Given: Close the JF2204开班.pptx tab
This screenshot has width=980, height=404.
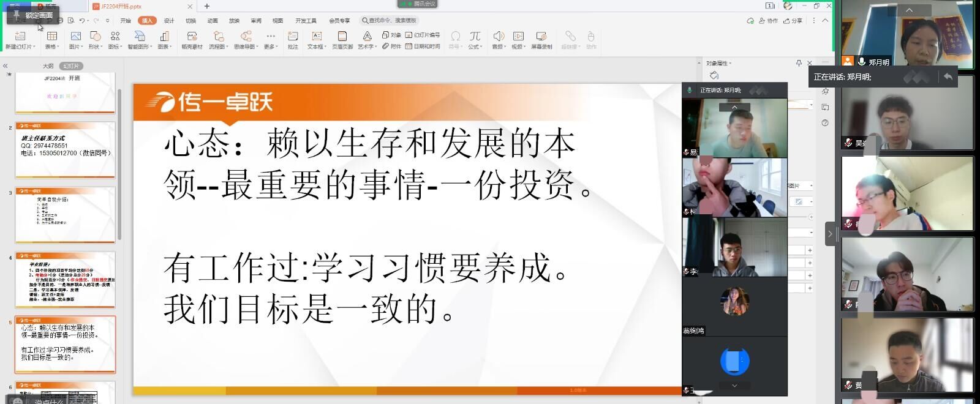Looking at the screenshot, I should [x=190, y=6].
